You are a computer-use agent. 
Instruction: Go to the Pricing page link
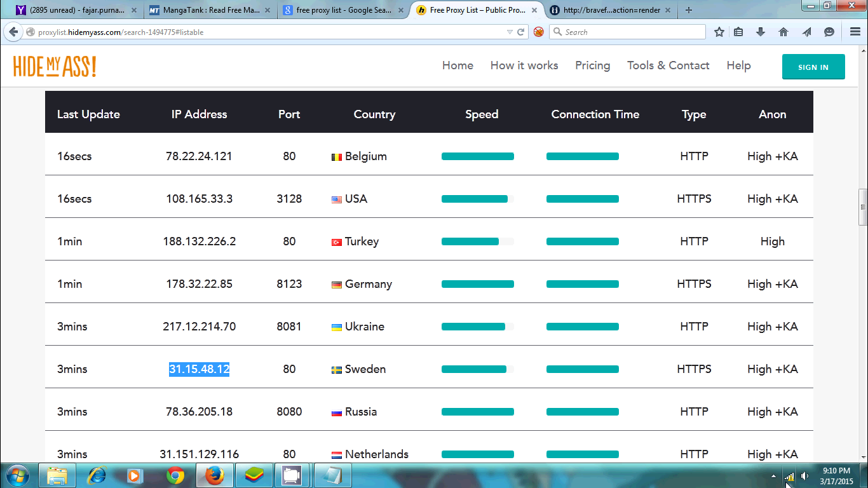click(592, 65)
